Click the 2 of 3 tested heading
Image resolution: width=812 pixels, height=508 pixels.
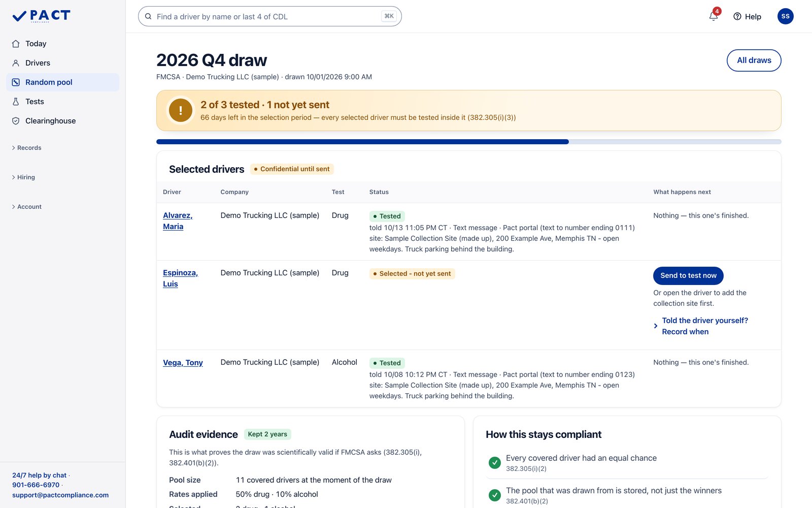(x=265, y=105)
